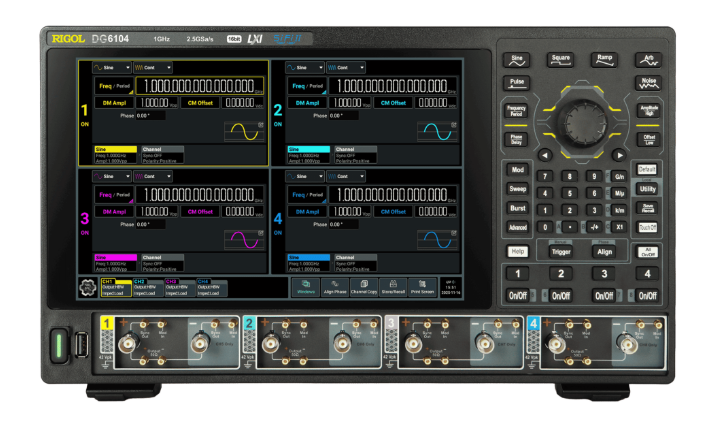
Task: Tap the Print Screen icon
Action: (424, 286)
